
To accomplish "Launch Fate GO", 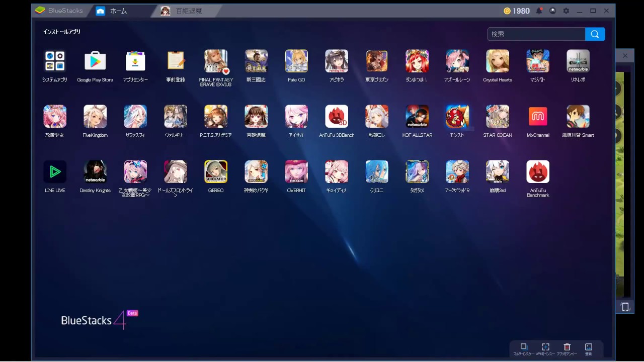I will click(296, 61).
